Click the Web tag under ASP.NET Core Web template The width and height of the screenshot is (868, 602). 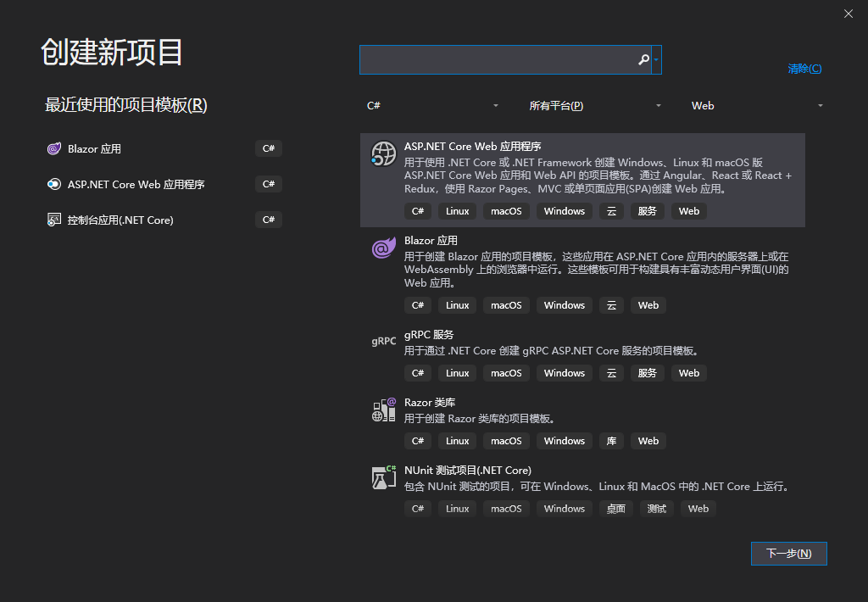click(x=688, y=211)
